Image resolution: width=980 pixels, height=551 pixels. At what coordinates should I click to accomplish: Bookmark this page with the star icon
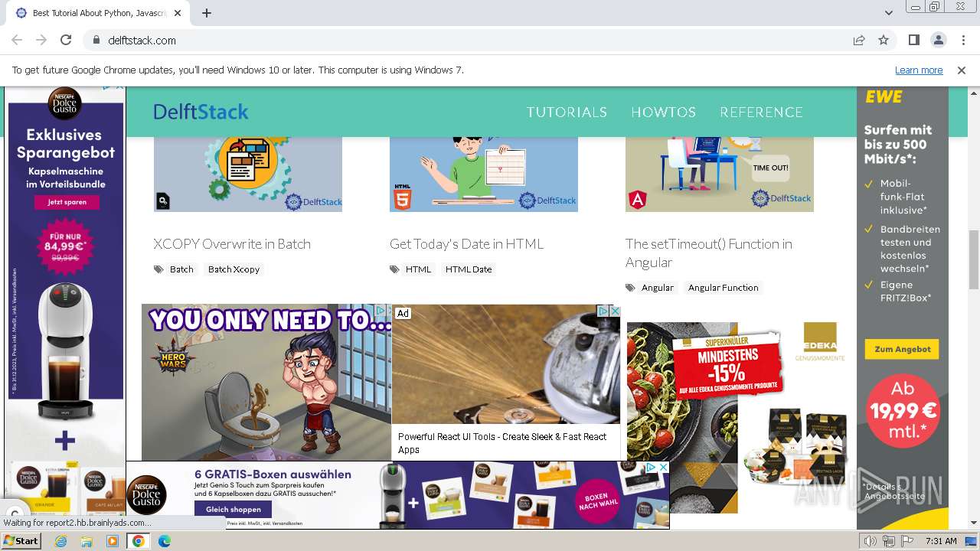[x=884, y=40]
